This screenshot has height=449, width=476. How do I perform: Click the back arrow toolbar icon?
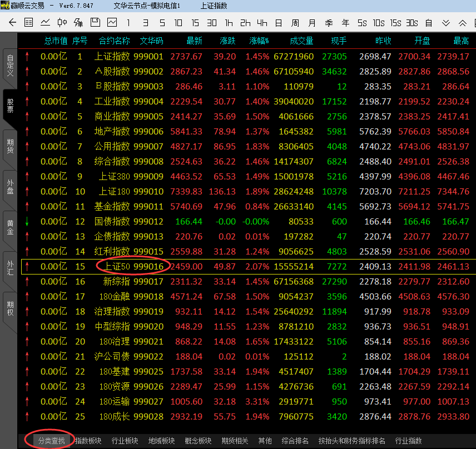click(12, 23)
